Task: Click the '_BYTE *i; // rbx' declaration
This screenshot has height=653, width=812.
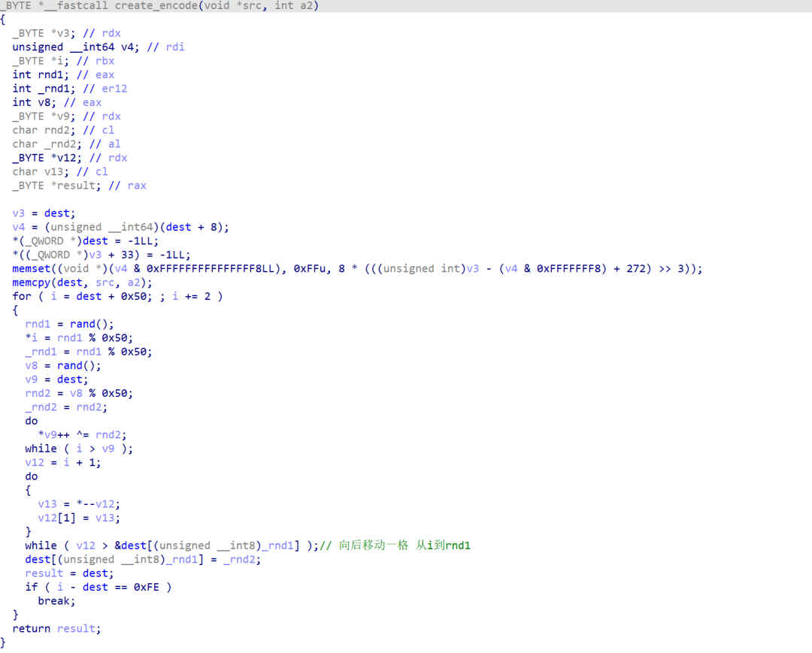Action: [63, 61]
